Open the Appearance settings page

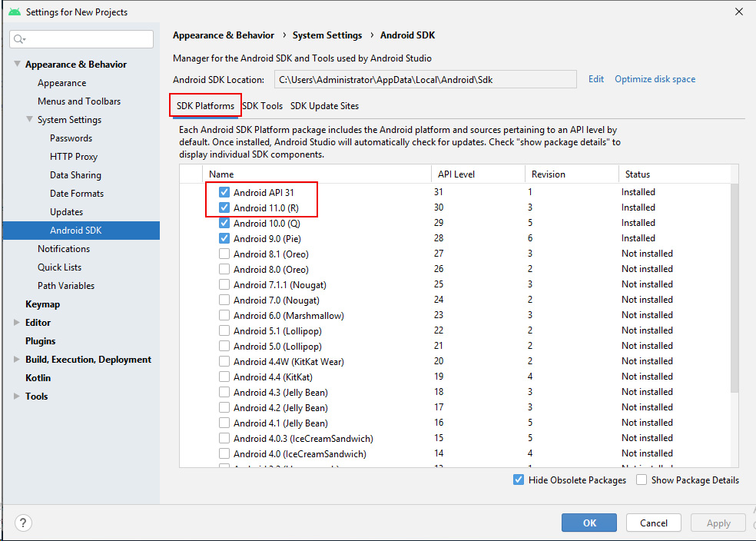61,83
